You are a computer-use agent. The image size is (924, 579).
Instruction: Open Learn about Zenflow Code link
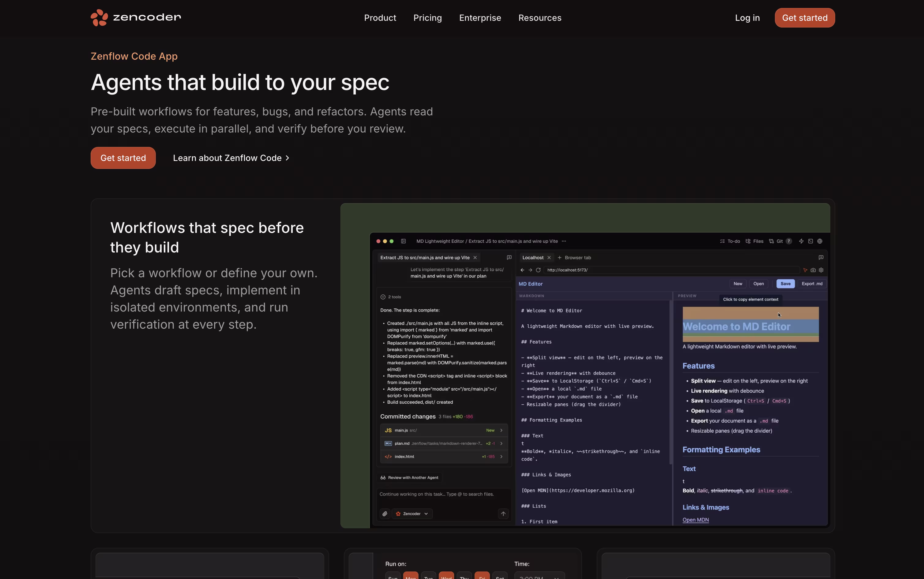[x=231, y=158]
